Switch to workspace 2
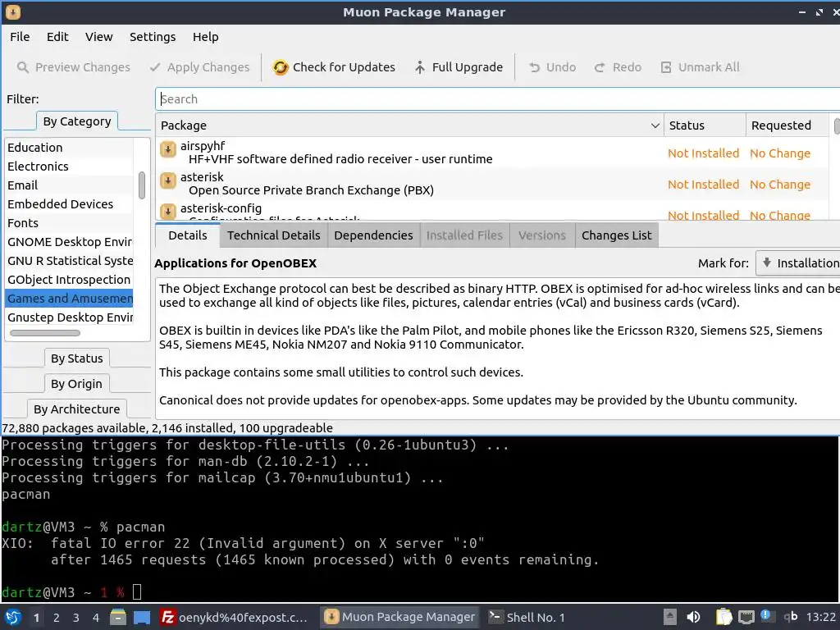Screen dimensions: 840x630 57,618
